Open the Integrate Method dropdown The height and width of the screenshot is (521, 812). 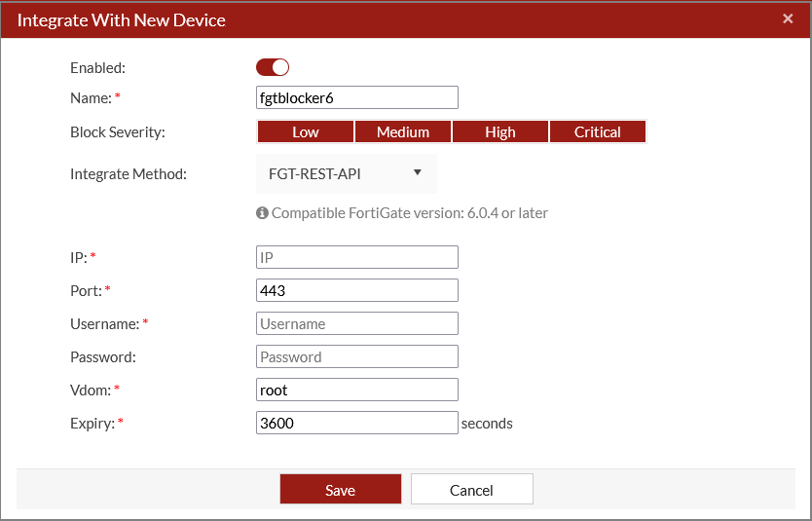[347, 174]
